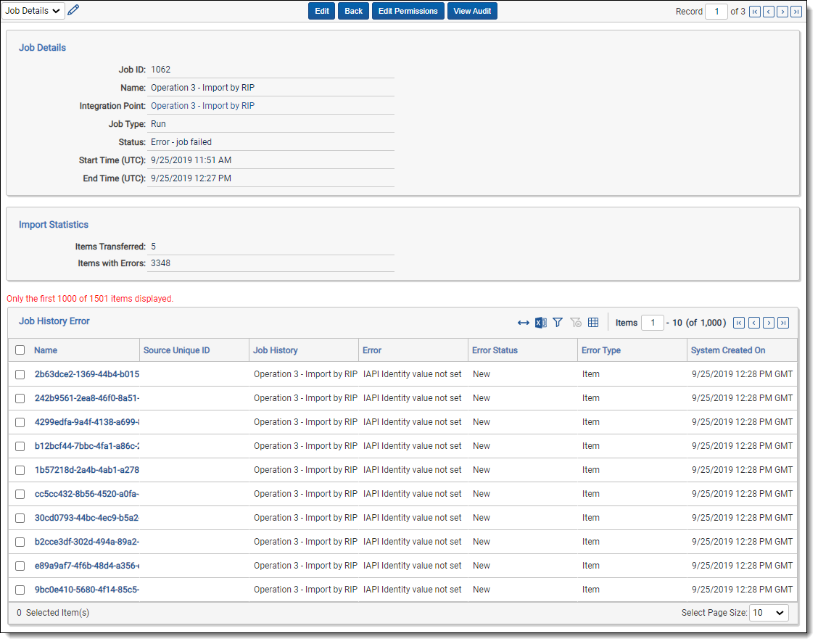Viewport: 818px width, 644px height.
Task: Click the pencil edit icon beside Job Details
Action: tap(73, 10)
